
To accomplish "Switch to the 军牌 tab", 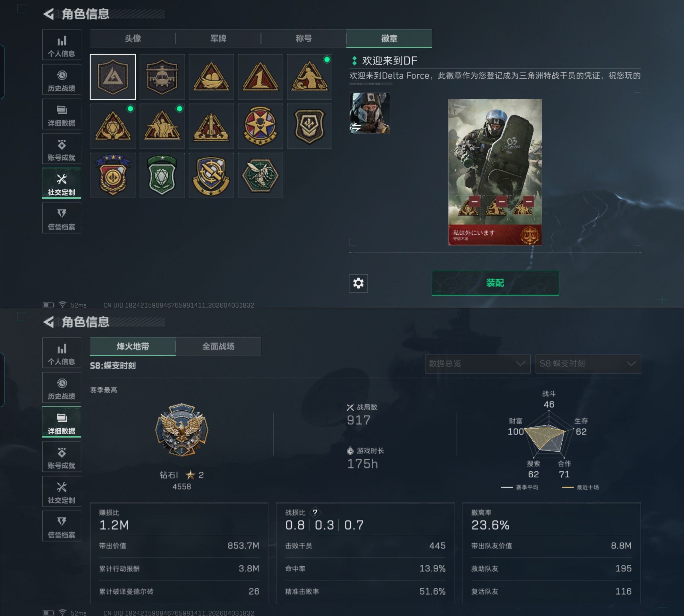I will click(x=218, y=38).
